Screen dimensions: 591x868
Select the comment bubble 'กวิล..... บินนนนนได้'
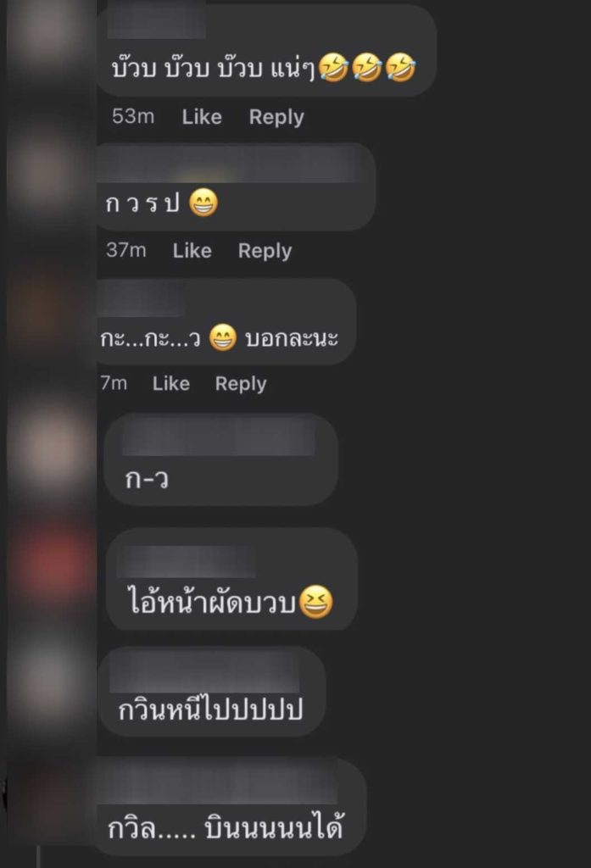pos(230,807)
